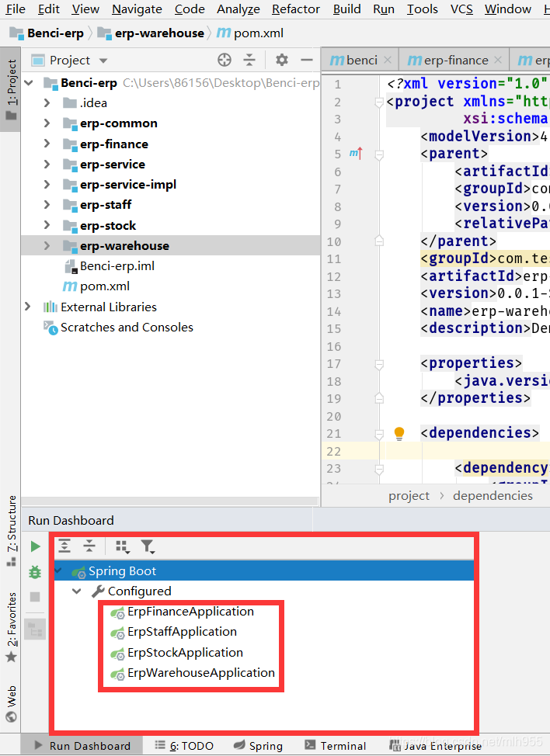Viewport: 550px width, 756px height.
Task: Click the expand all icon in Run Dashboard toolbar
Action: pyautogui.click(x=64, y=546)
